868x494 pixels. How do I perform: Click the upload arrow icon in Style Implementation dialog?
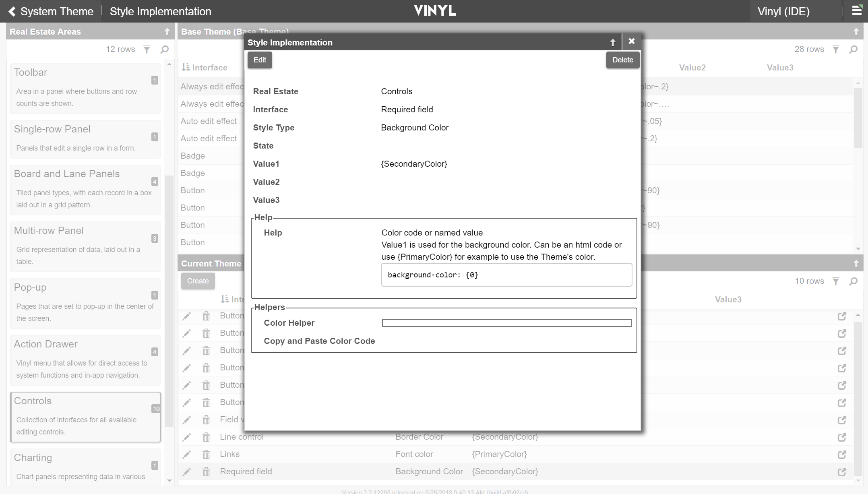pyautogui.click(x=613, y=42)
